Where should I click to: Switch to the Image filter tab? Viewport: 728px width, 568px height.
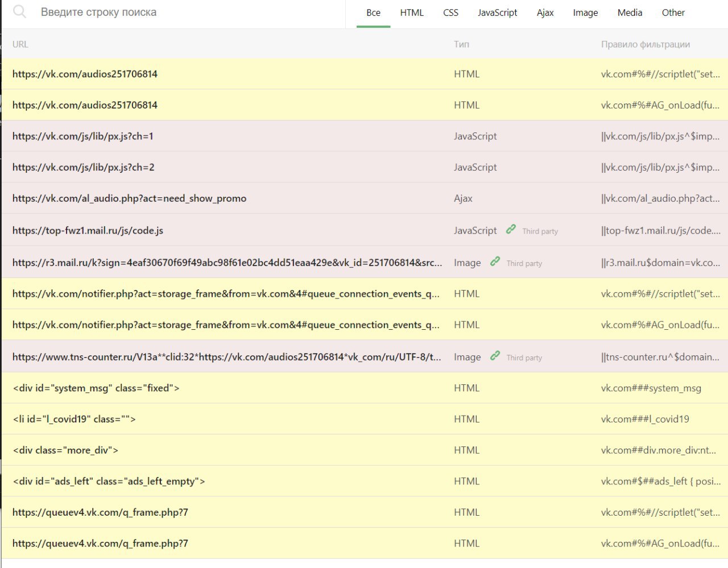click(585, 13)
